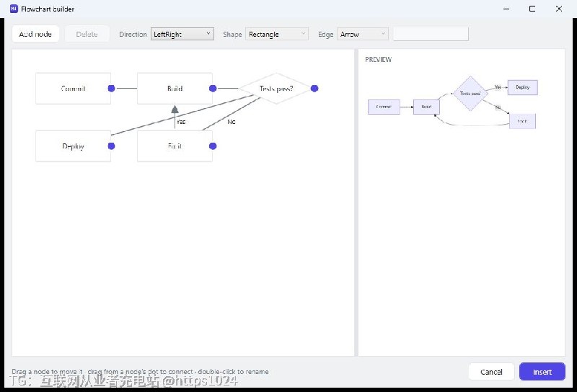Click Insert to add the flowchart
This screenshot has width=577, height=392.
(542, 372)
